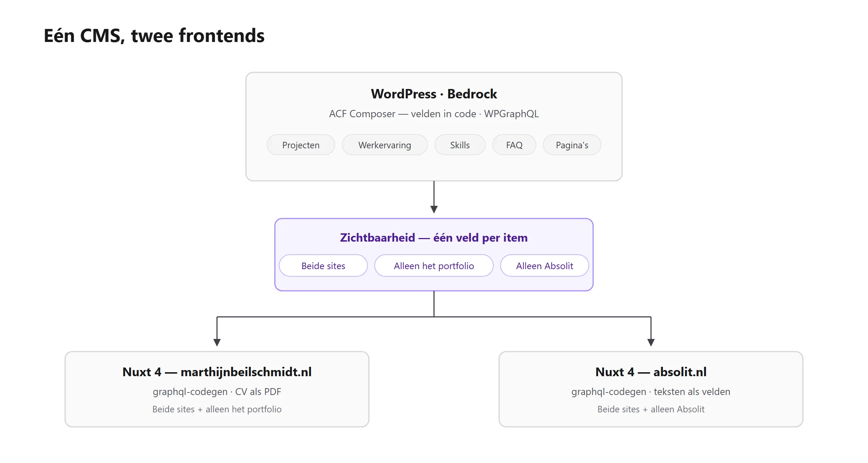Click the Nuxt 4 — absolit.nl title
This screenshot has width=868, height=463.
[651, 372]
